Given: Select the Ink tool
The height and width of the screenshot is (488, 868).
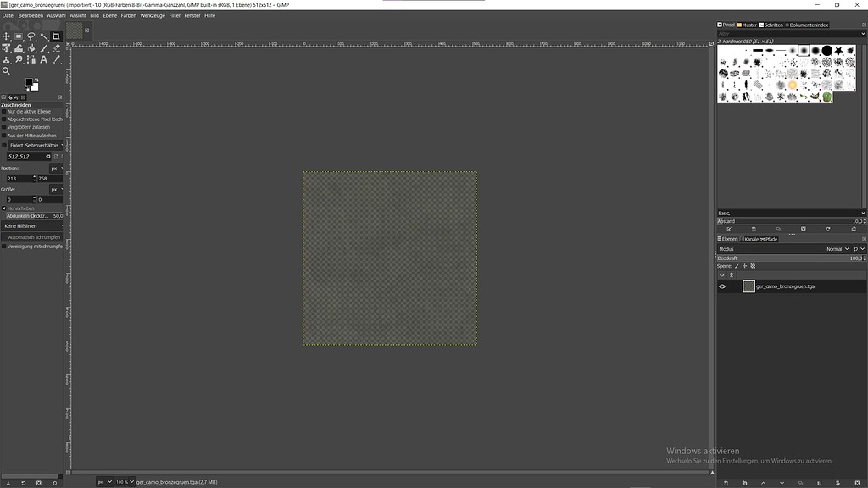Looking at the screenshot, I should point(56,59).
